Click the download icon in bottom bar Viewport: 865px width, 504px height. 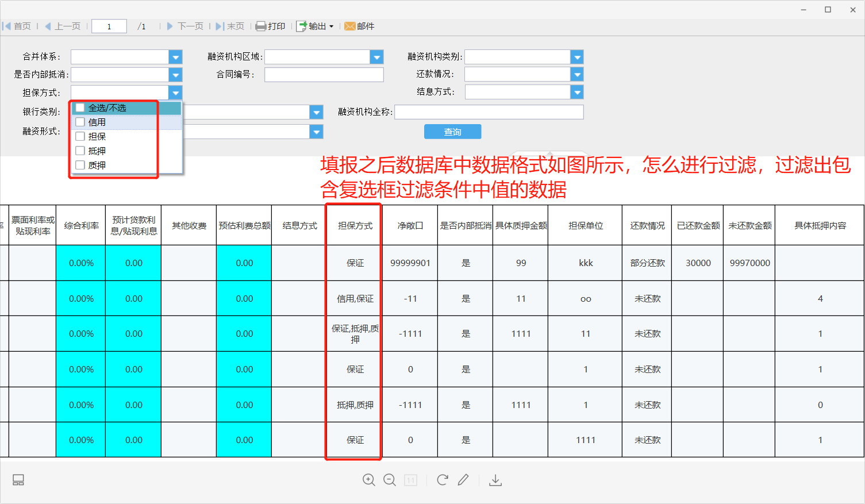click(x=495, y=480)
